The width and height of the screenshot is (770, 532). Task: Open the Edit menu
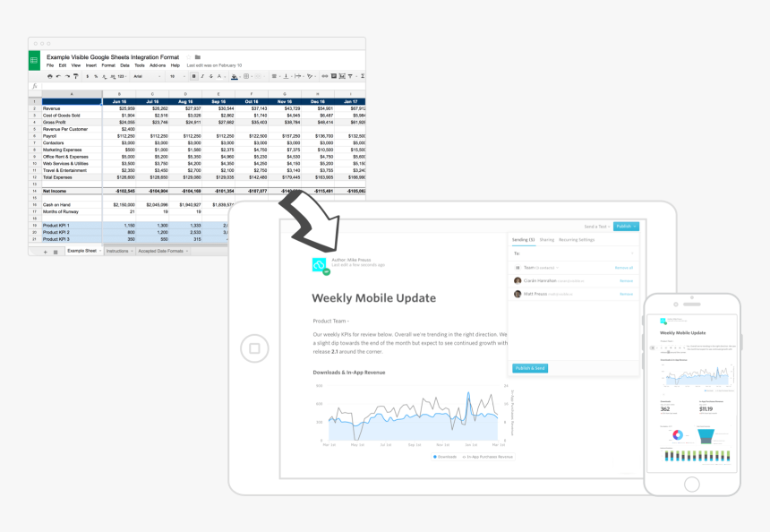[63, 65]
